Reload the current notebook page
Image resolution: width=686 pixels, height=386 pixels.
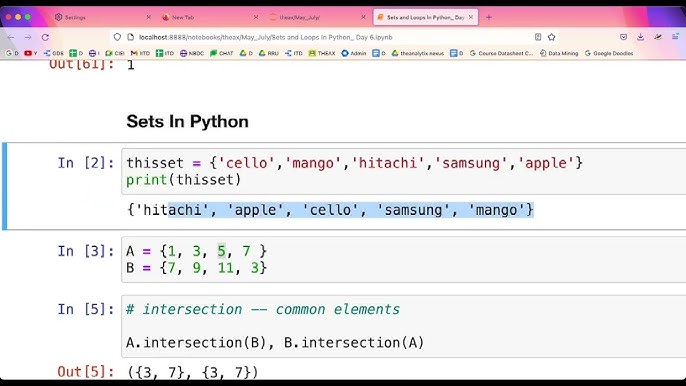point(45,37)
